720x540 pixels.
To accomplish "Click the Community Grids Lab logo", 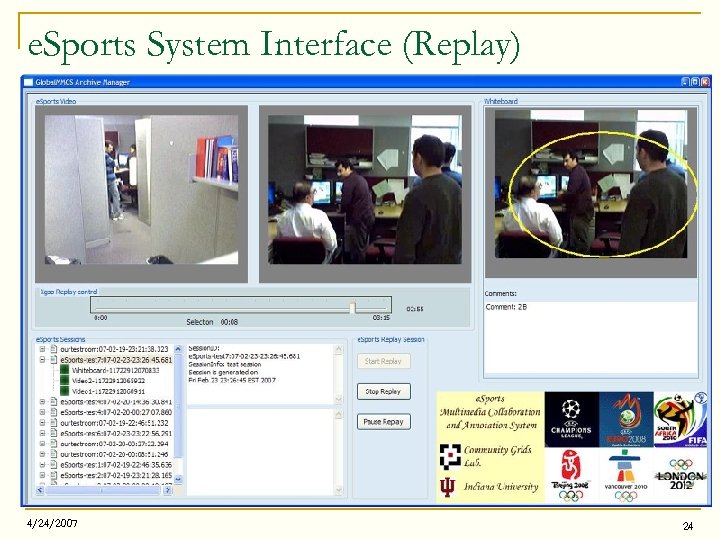I will [450, 456].
